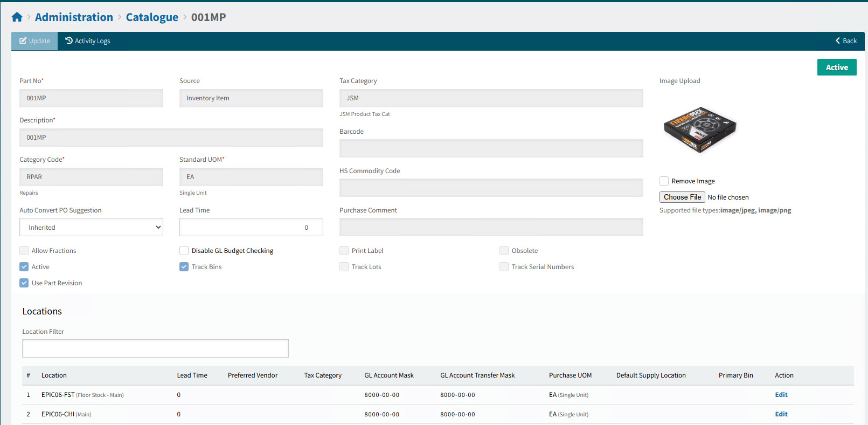Edit the EPIC06-FST location row
The width and height of the screenshot is (868, 425).
pyautogui.click(x=781, y=395)
